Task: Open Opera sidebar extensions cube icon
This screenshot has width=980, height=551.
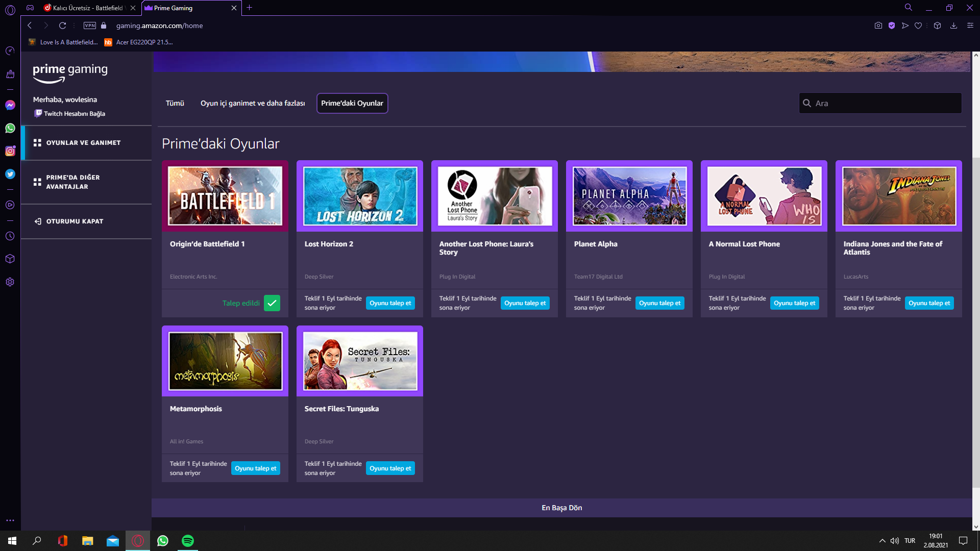Action: pos(10,259)
